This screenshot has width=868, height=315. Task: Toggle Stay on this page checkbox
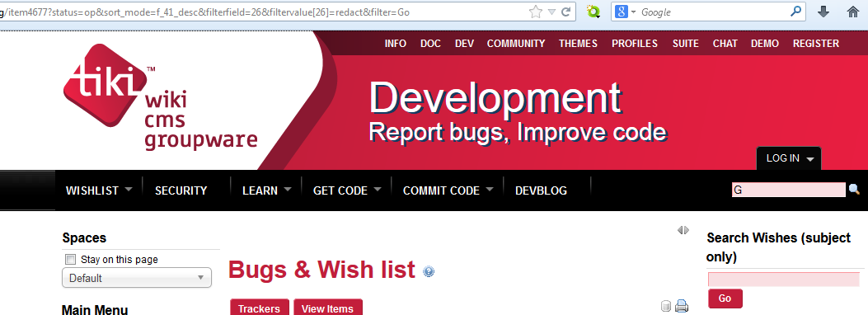(x=70, y=259)
